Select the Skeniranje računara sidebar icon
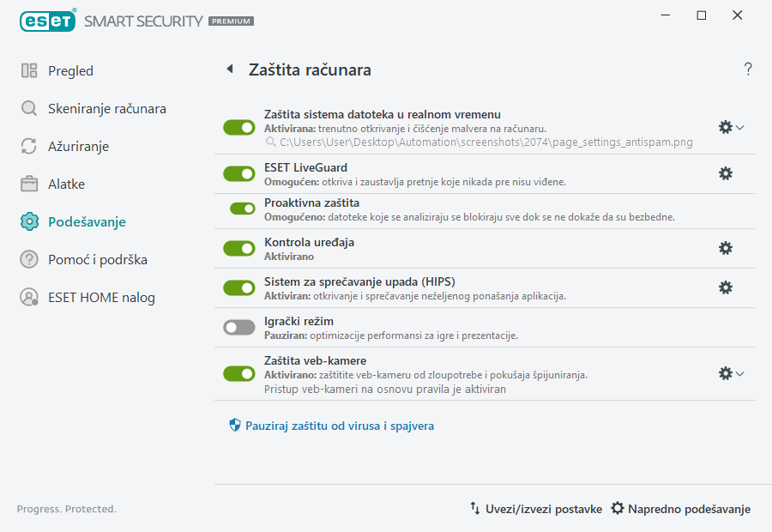The height and width of the screenshot is (532, 772). (28, 108)
